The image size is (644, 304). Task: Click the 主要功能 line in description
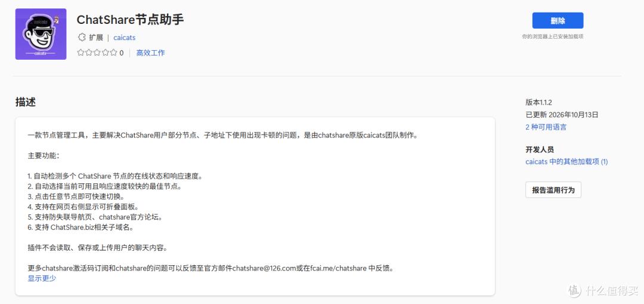[x=44, y=156]
